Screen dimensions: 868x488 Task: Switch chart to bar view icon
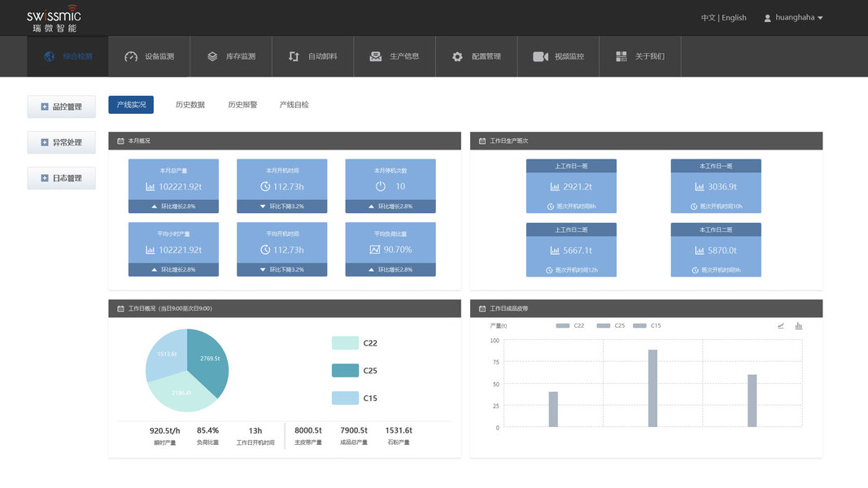798,326
